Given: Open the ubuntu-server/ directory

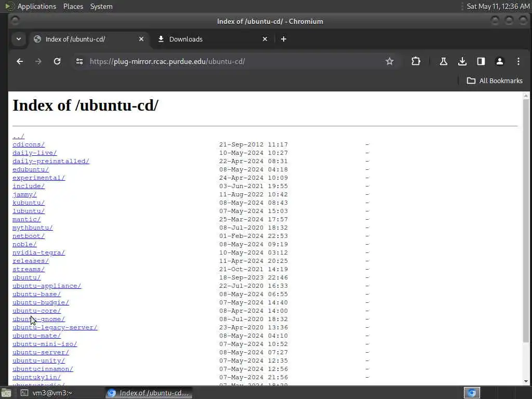Looking at the screenshot, I should pyautogui.click(x=41, y=353).
